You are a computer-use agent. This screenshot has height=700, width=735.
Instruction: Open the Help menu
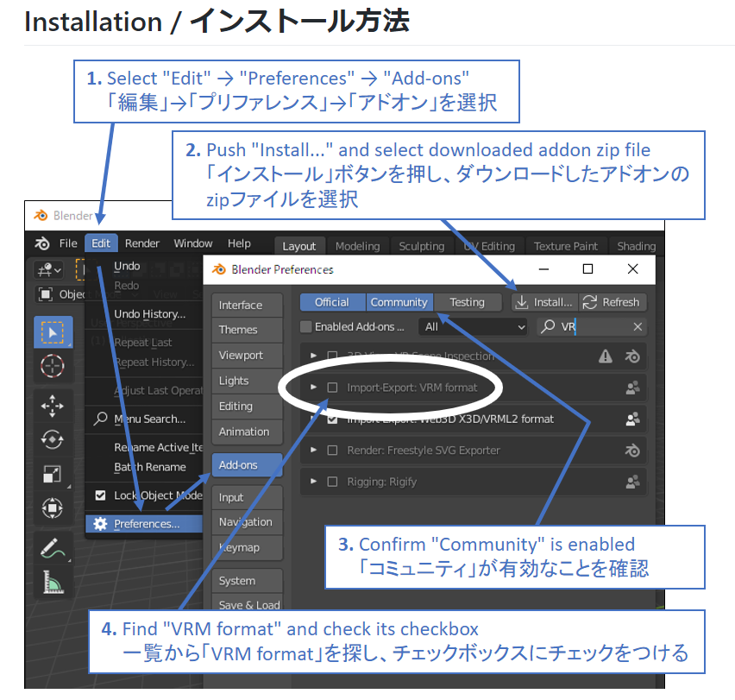pos(239,243)
